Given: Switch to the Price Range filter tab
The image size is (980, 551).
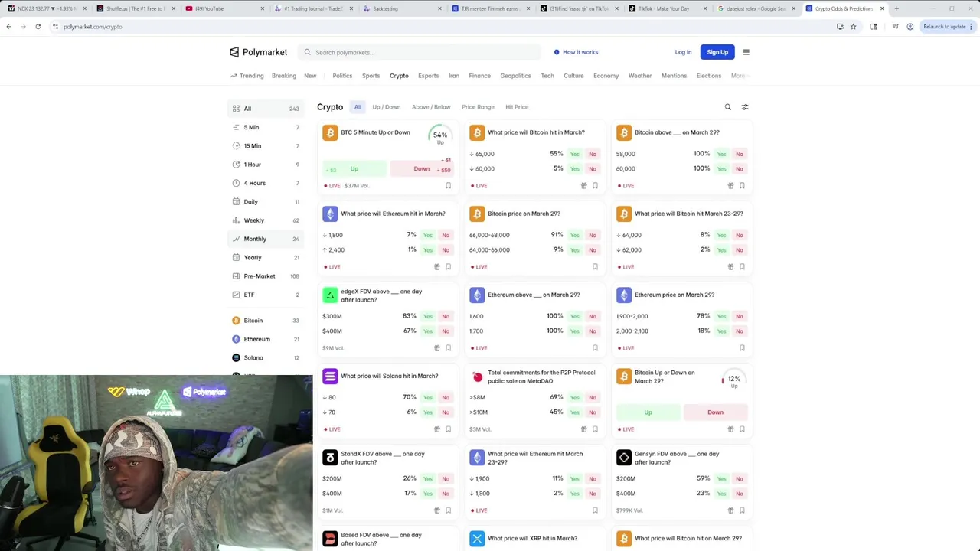Looking at the screenshot, I should 478,107.
